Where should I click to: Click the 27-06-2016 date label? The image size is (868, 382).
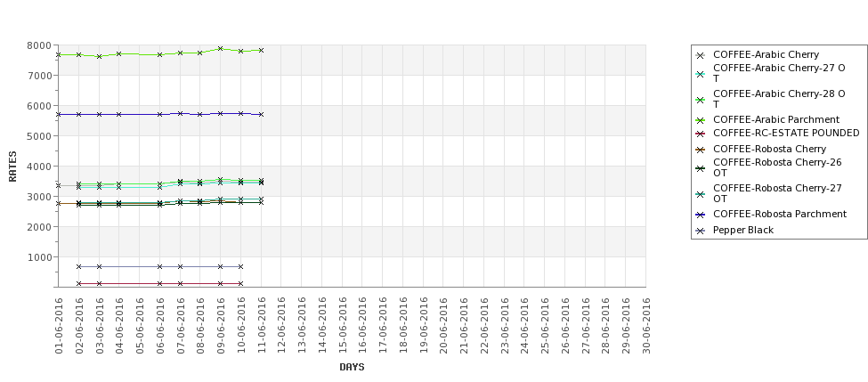pyautogui.click(x=586, y=326)
